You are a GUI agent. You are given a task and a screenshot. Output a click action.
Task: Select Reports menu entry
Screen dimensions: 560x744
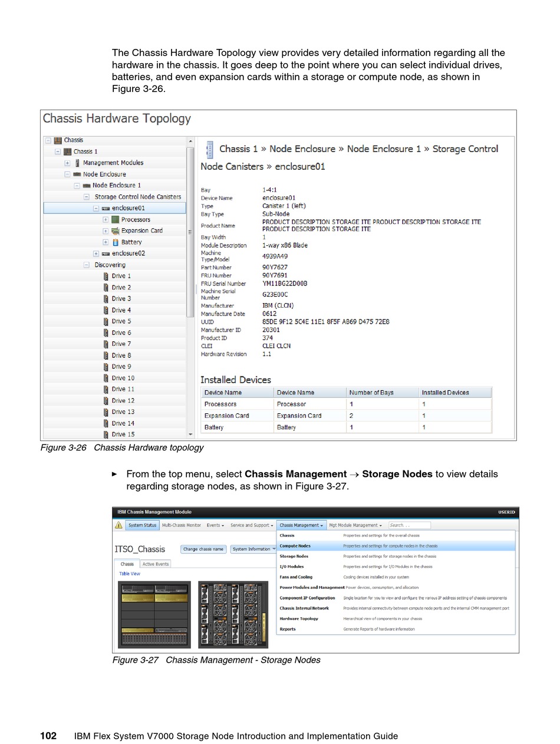pos(396,629)
